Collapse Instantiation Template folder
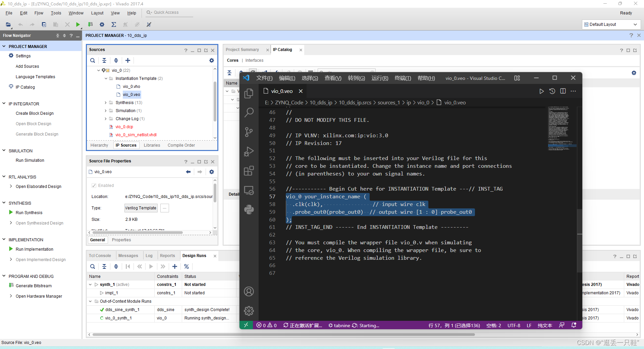The image size is (644, 349). pyautogui.click(x=106, y=79)
